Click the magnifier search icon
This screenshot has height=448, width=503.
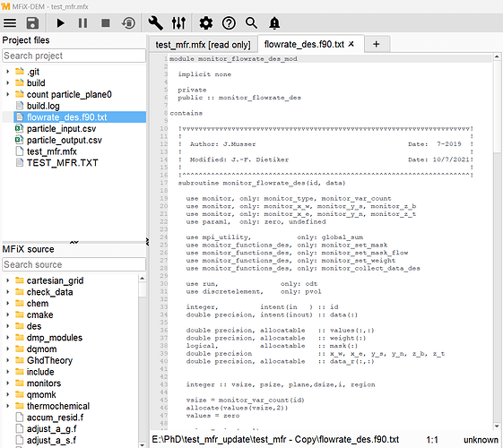(x=251, y=23)
